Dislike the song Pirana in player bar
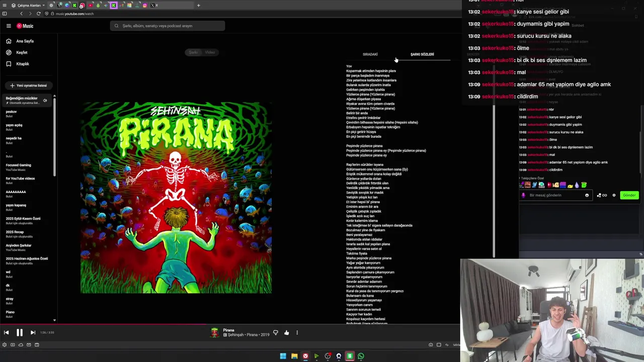Viewport: 644px width, 362px height. pos(275,333)
